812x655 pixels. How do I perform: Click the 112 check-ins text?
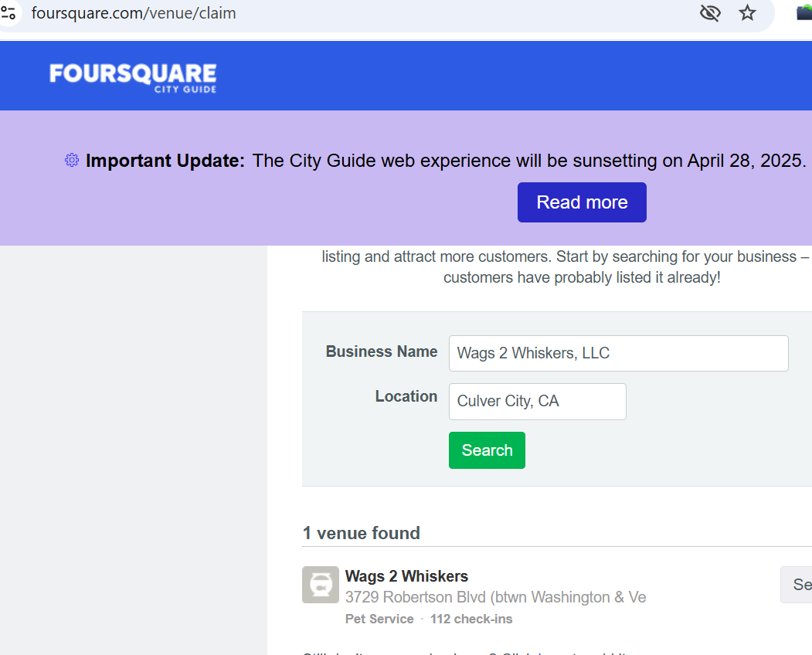[471, 619]
